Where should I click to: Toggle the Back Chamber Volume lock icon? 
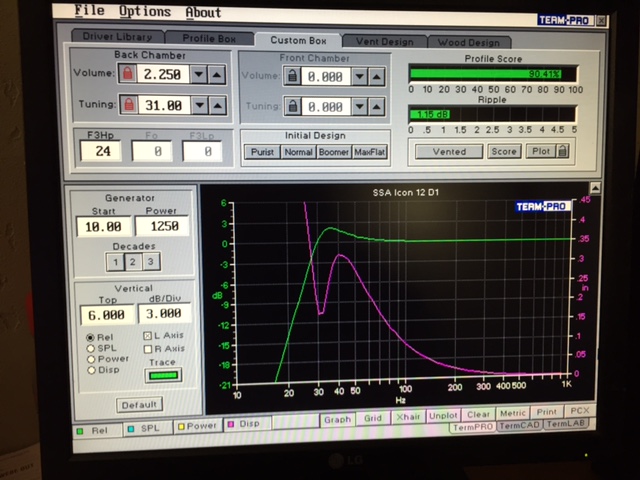[128, 74]
